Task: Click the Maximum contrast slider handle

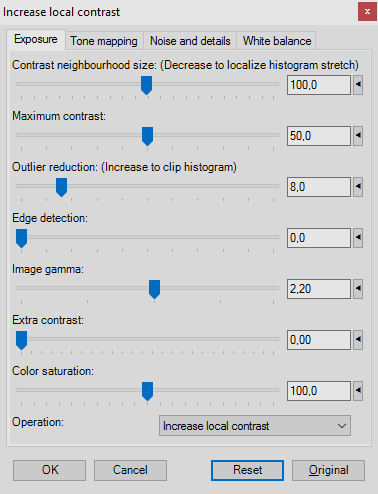Action: coord(147,136)
